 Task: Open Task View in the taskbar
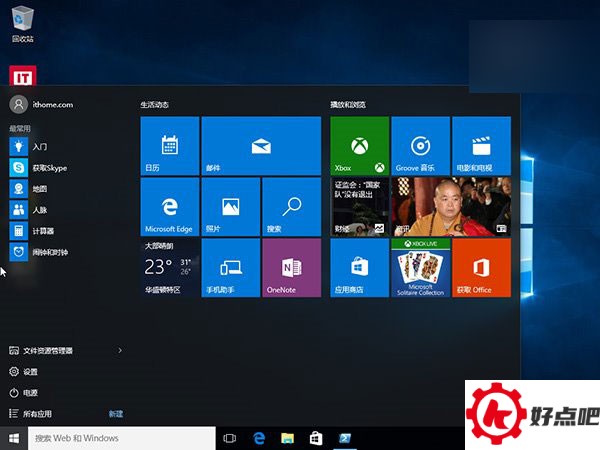point(230,438)
